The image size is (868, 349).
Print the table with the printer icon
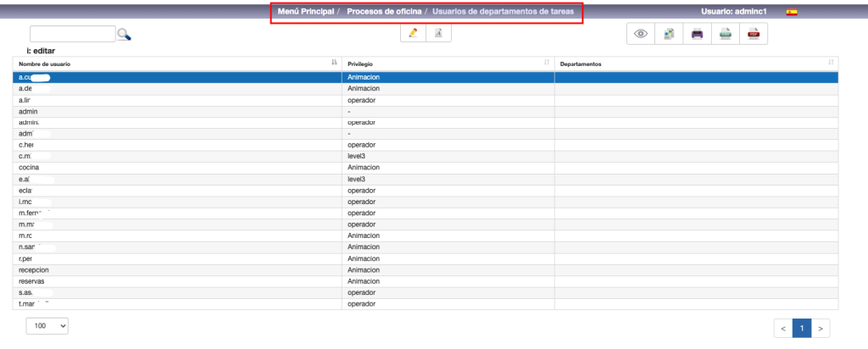(x=697, y=34)
